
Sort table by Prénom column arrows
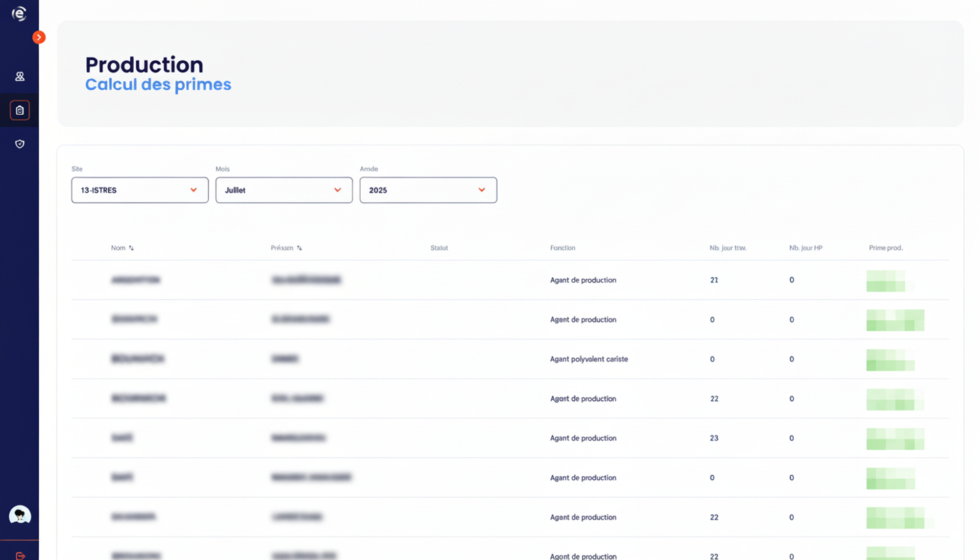(299, 248)
